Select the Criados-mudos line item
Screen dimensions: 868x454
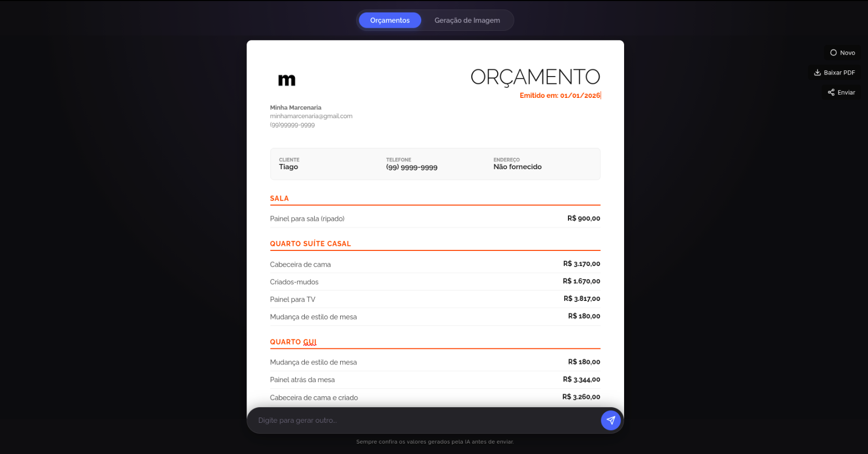294,282
